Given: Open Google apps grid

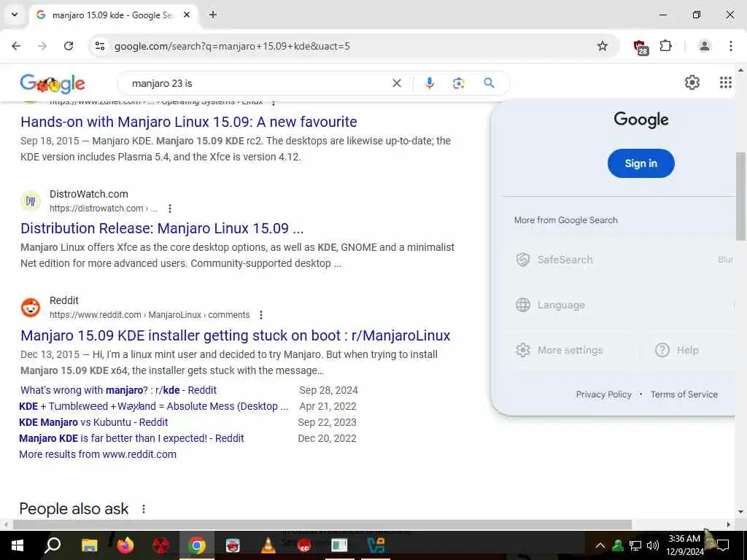Looking at the screenshot, I should pyautogui.click(x=725, y=82).
